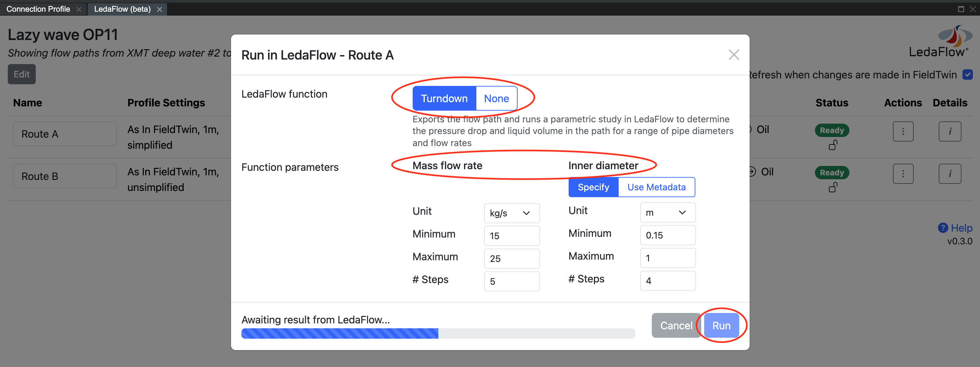Click Route A Ready status badge
Screen dimensions: 980x367
pos(832,130)
